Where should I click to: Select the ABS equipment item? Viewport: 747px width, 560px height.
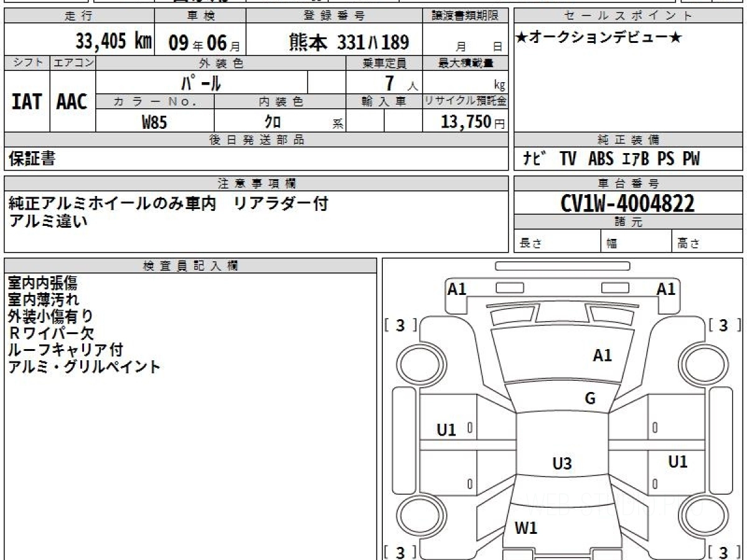point(601,159)
